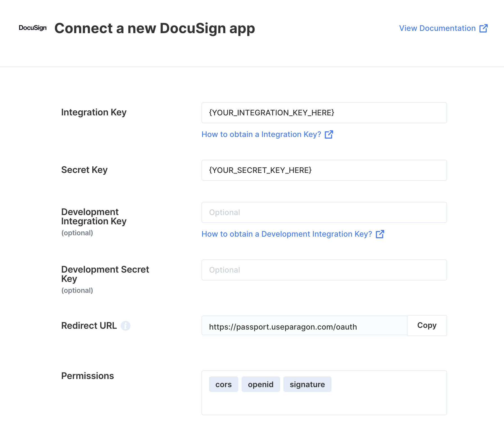Click the Development Integration Key optional field
Viewport: 504px width, 443px height.
pos(324,212)
